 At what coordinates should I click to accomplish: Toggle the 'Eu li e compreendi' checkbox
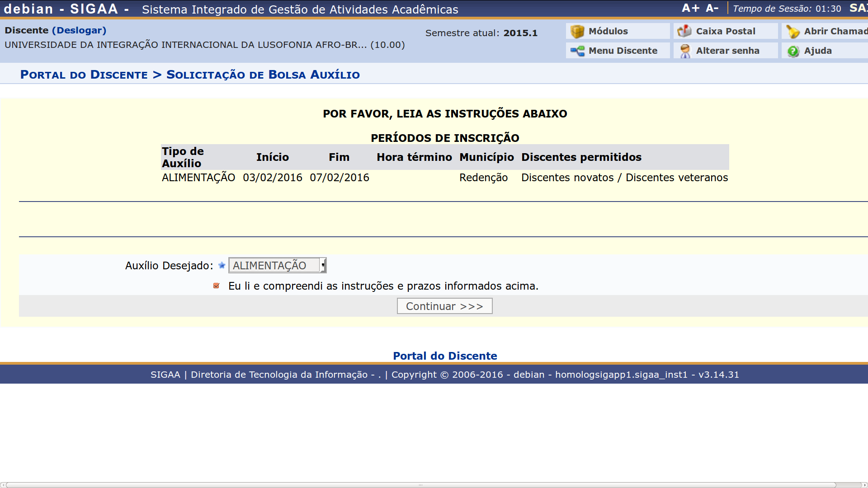[x=217, y=286]
